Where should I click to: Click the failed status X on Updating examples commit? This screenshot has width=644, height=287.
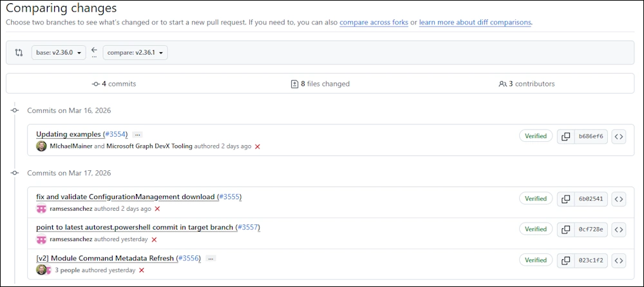coord(258,147)
